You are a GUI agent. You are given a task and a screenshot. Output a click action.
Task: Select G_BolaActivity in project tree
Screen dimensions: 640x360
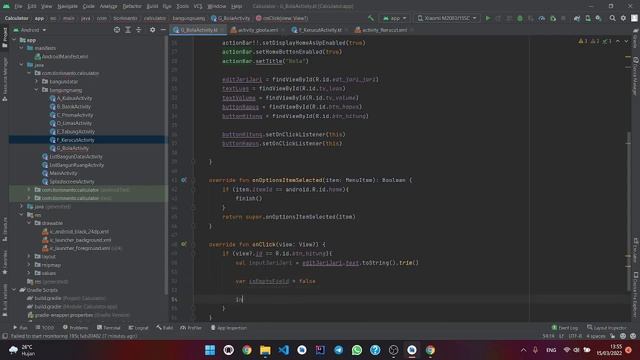pyautogui.click(x=69, y=148)
